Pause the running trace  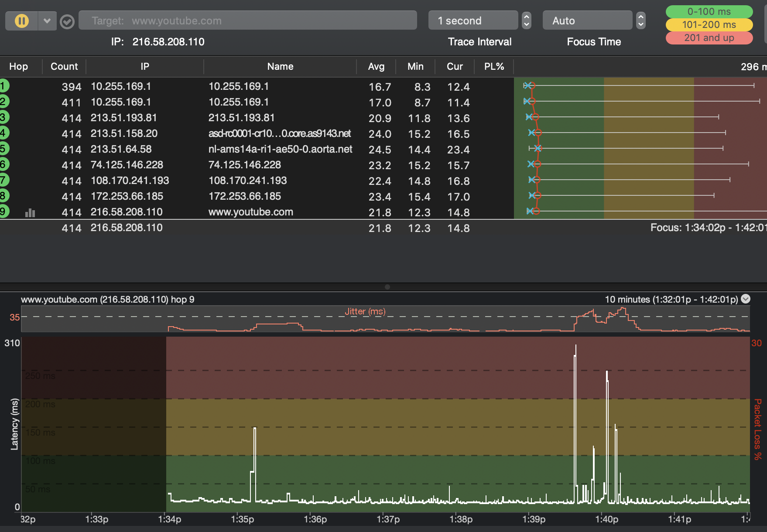tap(21, 21)
